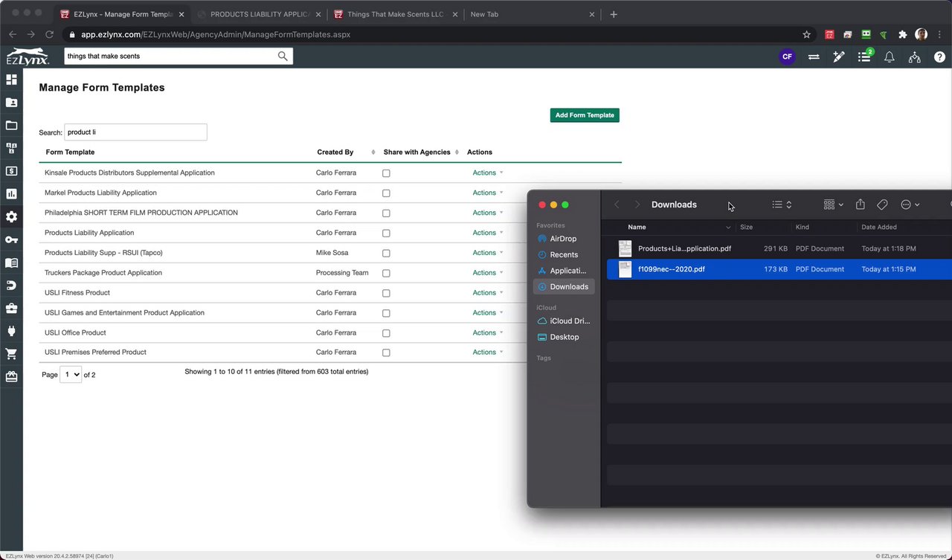The width and height of the screenshot is (952, 560).
Task: Switch to the New Tab browser tab
Action: (530, 14)
